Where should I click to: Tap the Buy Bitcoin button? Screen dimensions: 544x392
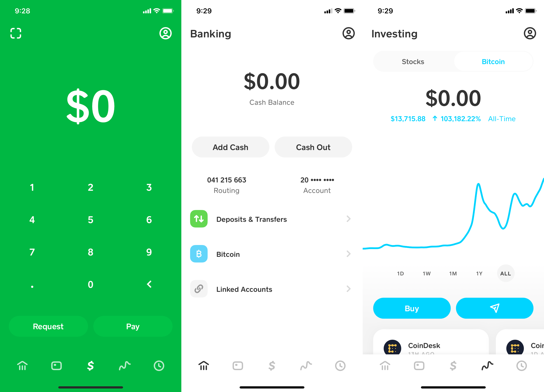point(412,308)
